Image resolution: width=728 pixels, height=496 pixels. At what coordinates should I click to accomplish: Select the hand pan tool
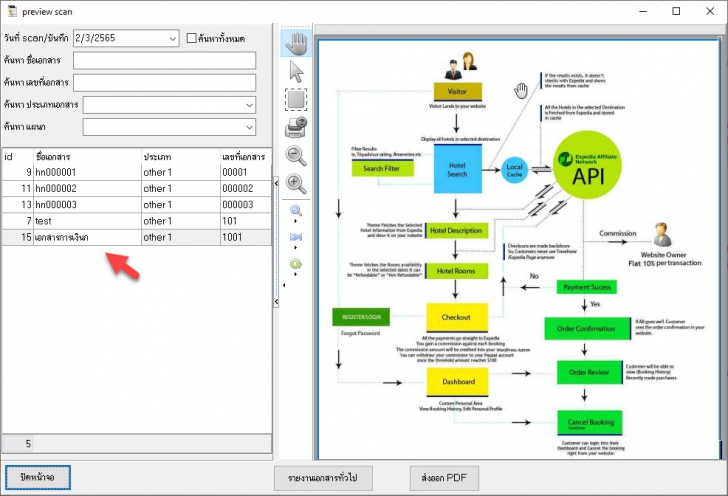coord(296,43)
